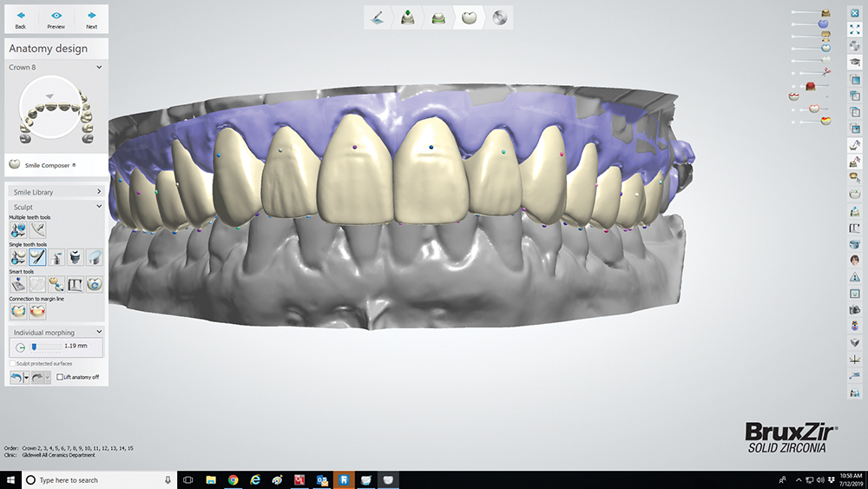Collapse the Sculpt section
The height and width of the screenshot is (489, 868).
click(99, 206)
